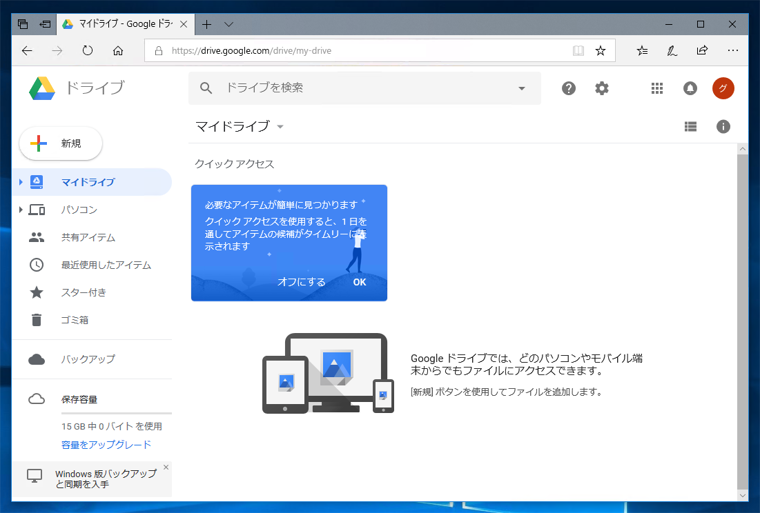Click the scrollbar up arrow
This screenshot has height=513, width=760.
pyautogui.click(x=742, y=149)
